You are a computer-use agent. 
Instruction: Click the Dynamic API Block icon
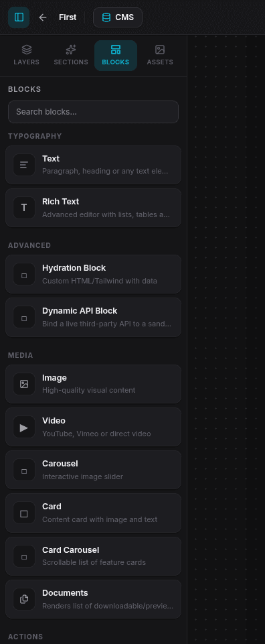click(x=24, y=317)
